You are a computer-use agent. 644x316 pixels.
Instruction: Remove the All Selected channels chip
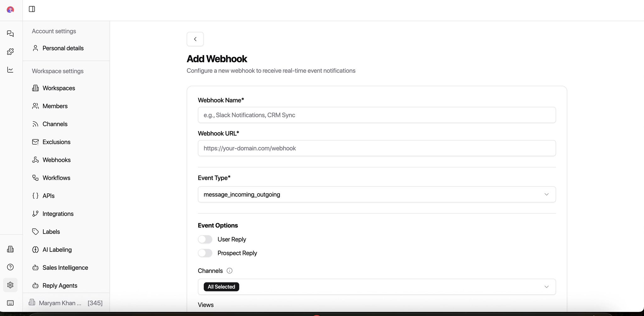coord(221,286)
